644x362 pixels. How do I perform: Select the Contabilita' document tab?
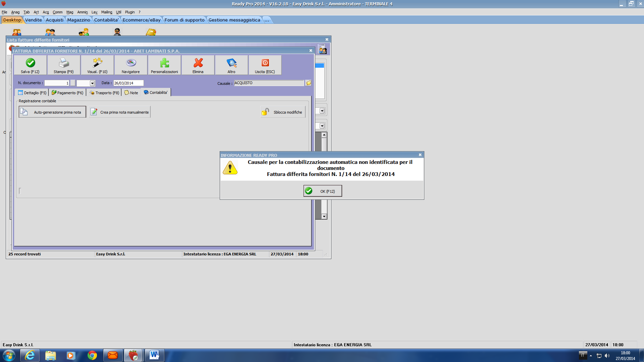pyautogui.click(x=156, y=93)
